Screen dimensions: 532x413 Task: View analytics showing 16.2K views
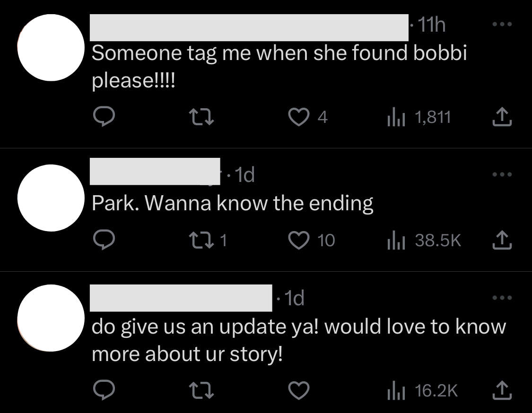click(x=422, y=390)
